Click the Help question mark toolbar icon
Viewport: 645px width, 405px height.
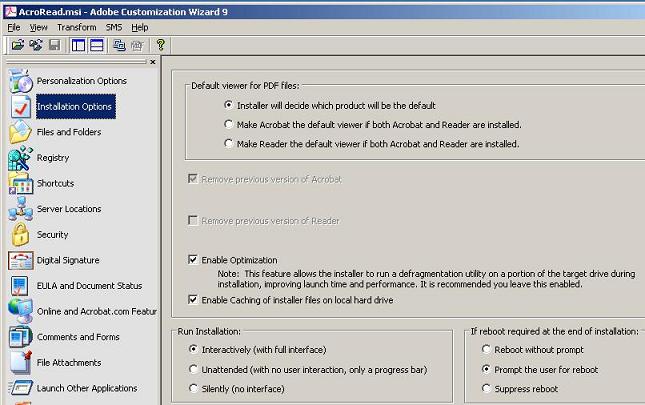coord(160,45)
